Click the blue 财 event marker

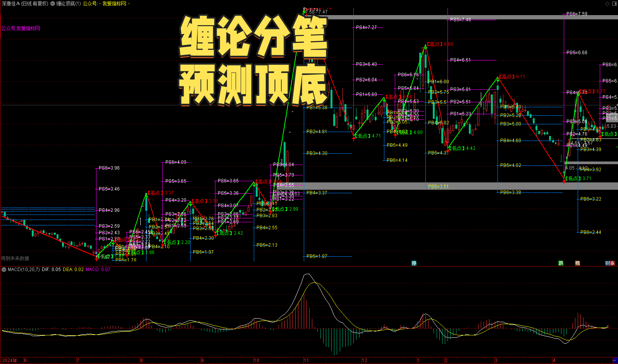point(608,263)
